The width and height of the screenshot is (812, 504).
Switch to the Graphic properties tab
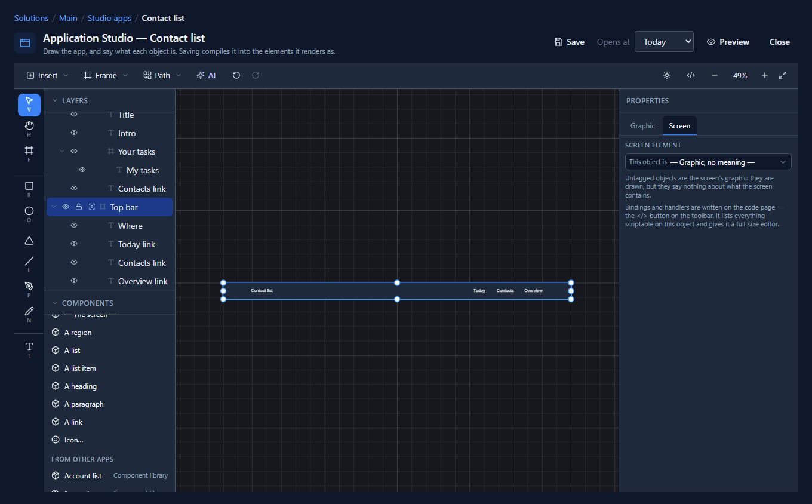pos(642,125)
